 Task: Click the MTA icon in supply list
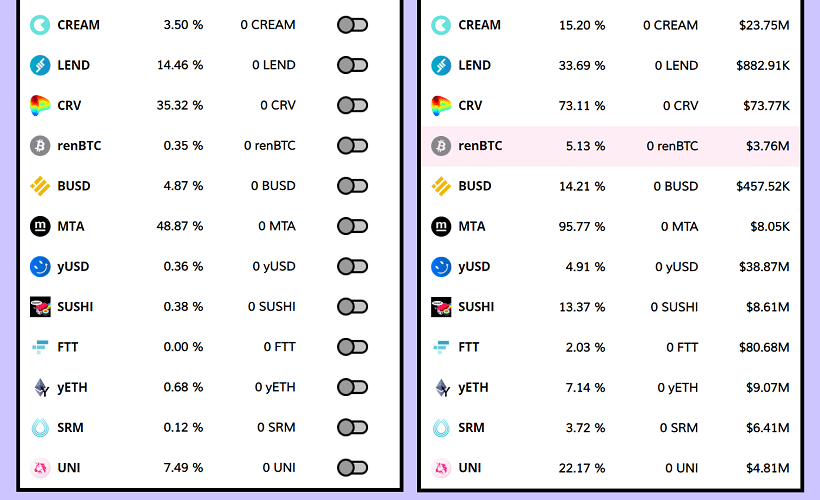click(40, 226)
